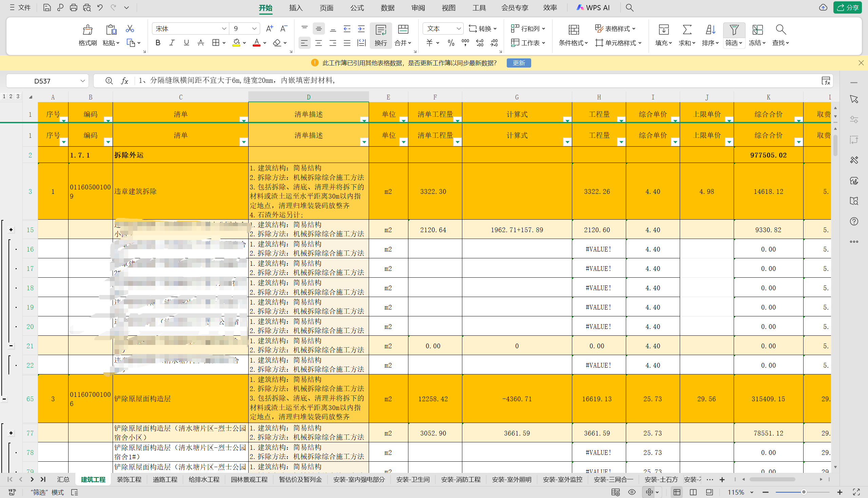
Task: Click the Increase decimal places icon
Action: tap(480, 43)
